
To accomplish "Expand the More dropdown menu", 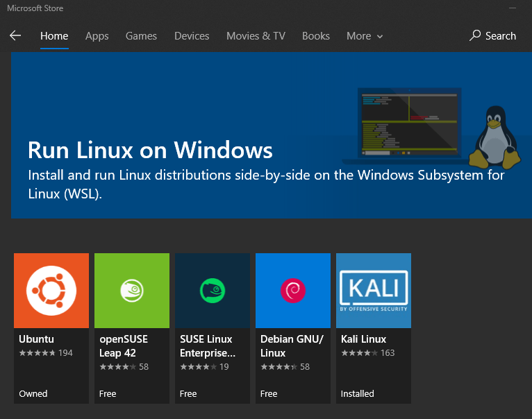I will point(365,36).
